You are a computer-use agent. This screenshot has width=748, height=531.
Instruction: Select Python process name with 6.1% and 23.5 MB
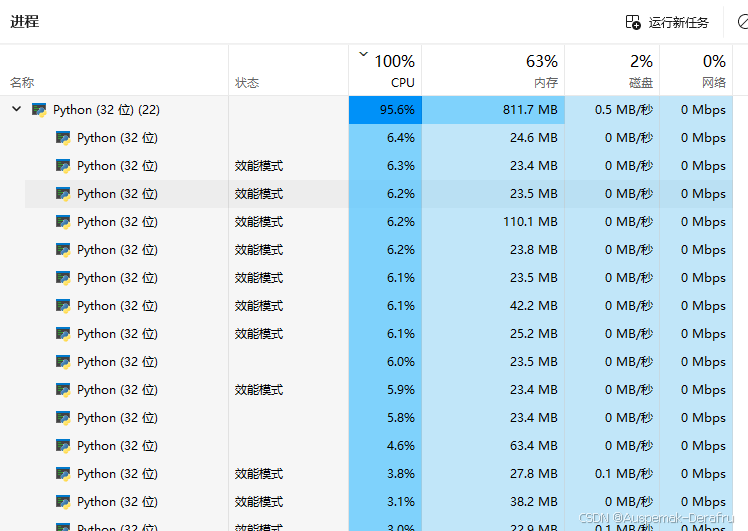click(117, 278)
